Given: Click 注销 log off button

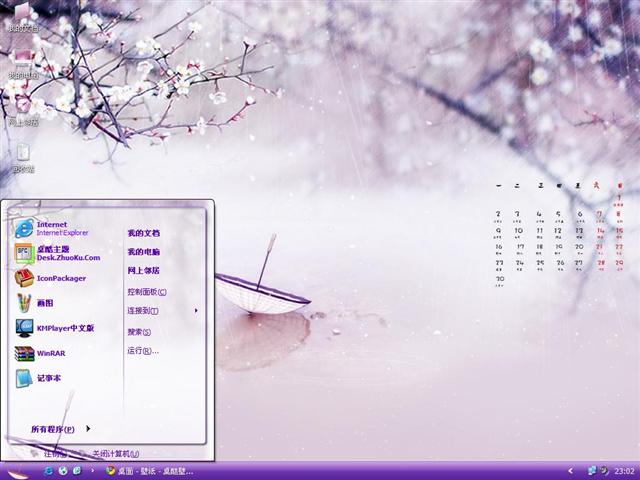Looking at the screenshot, I should (x=48, y=453).
